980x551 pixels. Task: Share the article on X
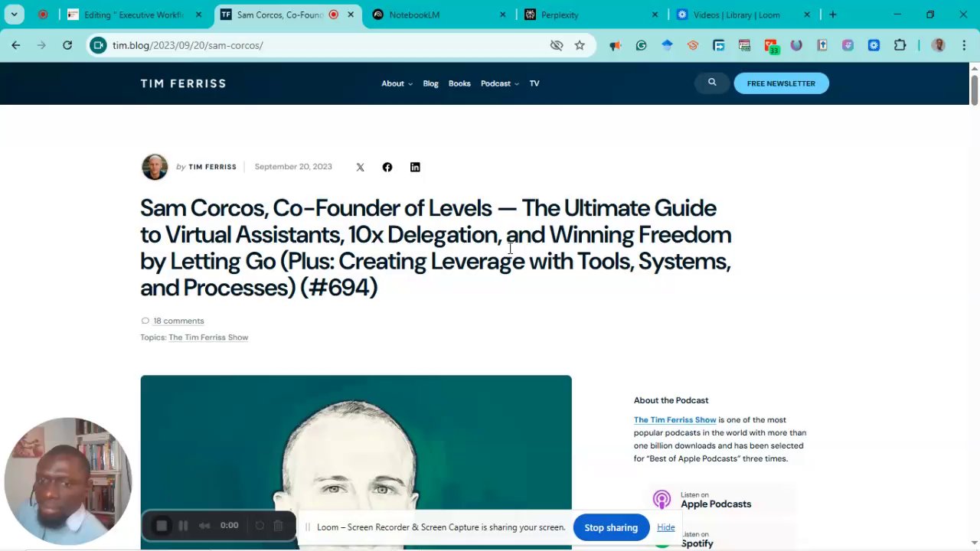point(360,167)
